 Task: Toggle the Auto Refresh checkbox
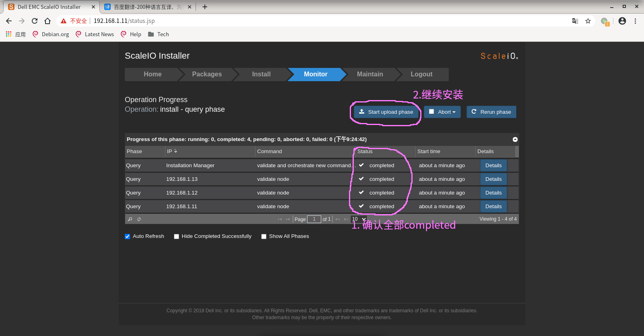128,236
